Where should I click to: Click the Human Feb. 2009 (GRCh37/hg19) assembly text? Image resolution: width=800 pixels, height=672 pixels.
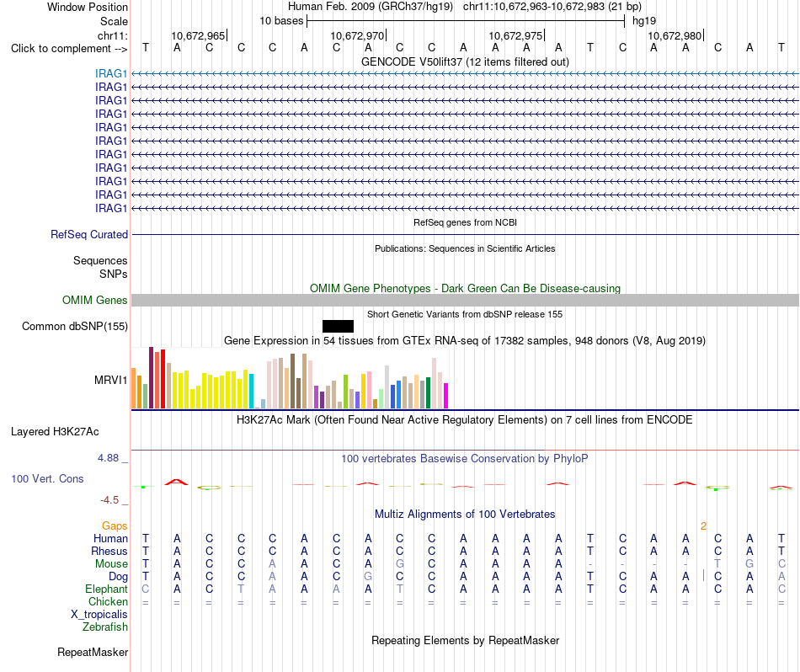(x=371, y=7)
